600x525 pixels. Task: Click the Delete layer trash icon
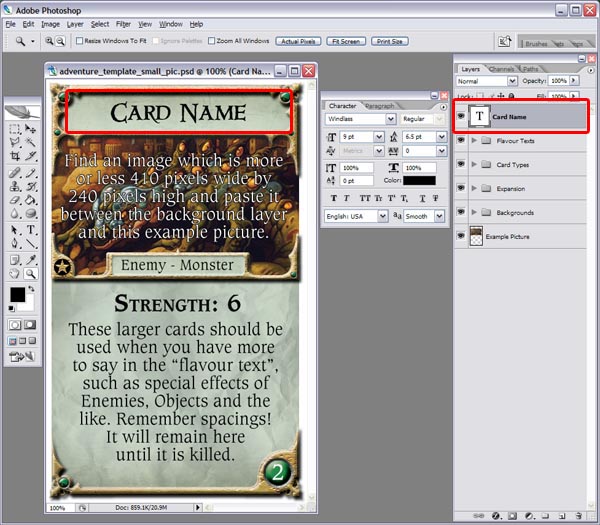[x=579, y=516]
